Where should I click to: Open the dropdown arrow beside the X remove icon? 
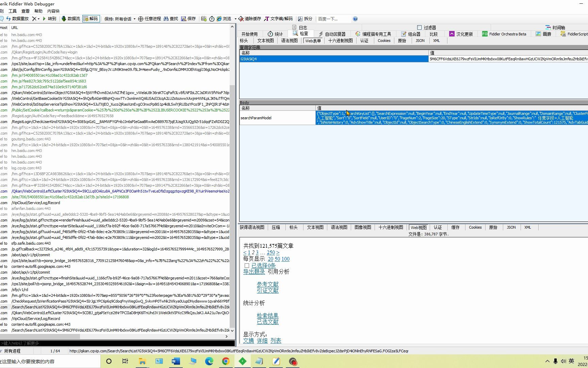click(38, 19)
